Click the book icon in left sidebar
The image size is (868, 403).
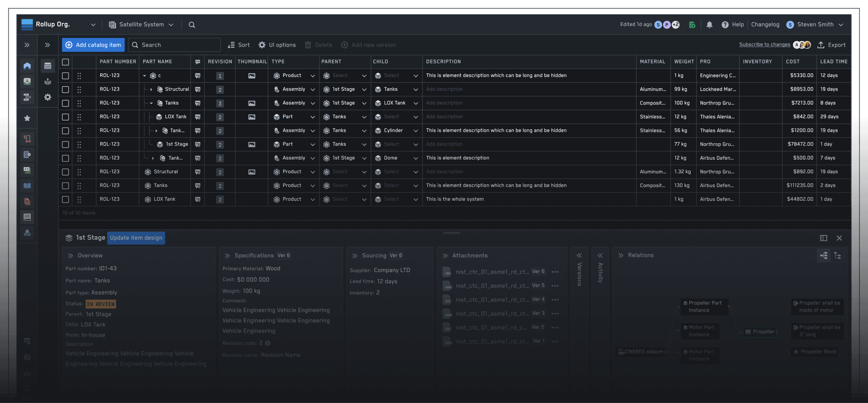(x=27, y=186)
